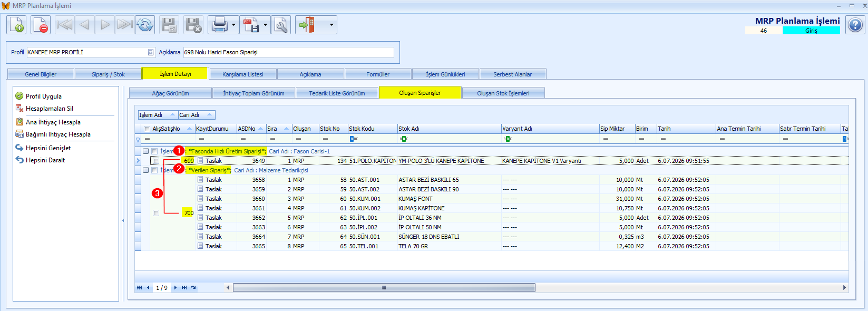Click the document icon on the ASDNo 3665 row
This screenshot has height=311, width=868.
pyautogui.click(x=200, y=246)
